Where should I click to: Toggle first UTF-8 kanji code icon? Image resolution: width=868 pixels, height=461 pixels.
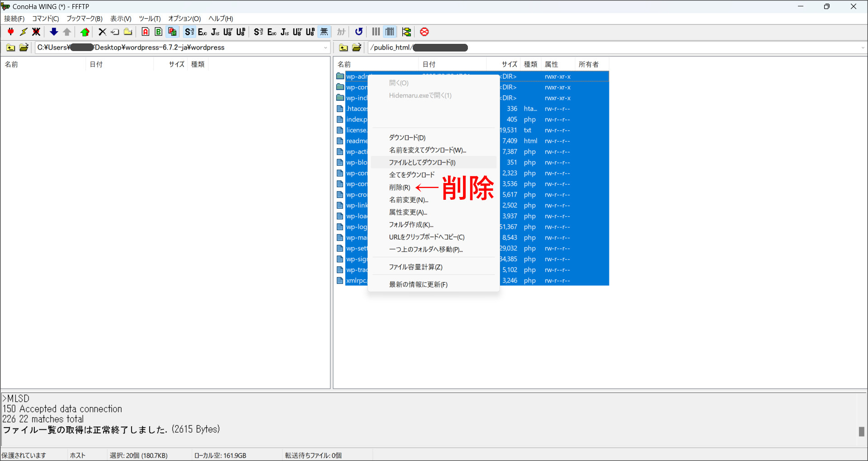(x=228, y=32)
